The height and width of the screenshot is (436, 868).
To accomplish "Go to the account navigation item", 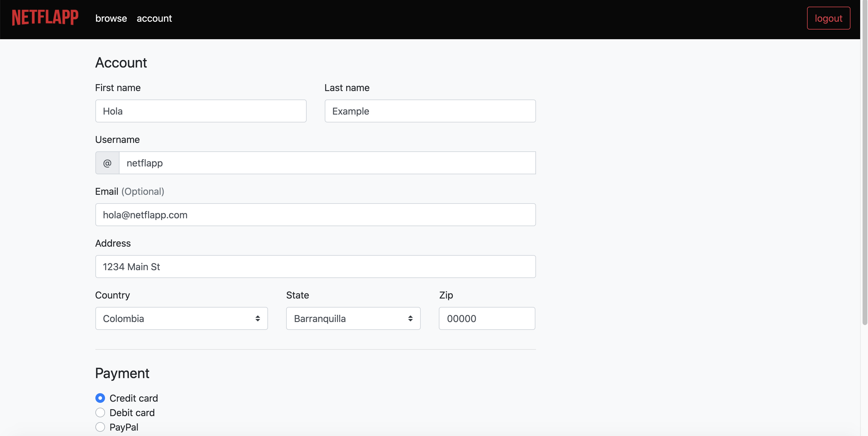I will tap(154, 18).
